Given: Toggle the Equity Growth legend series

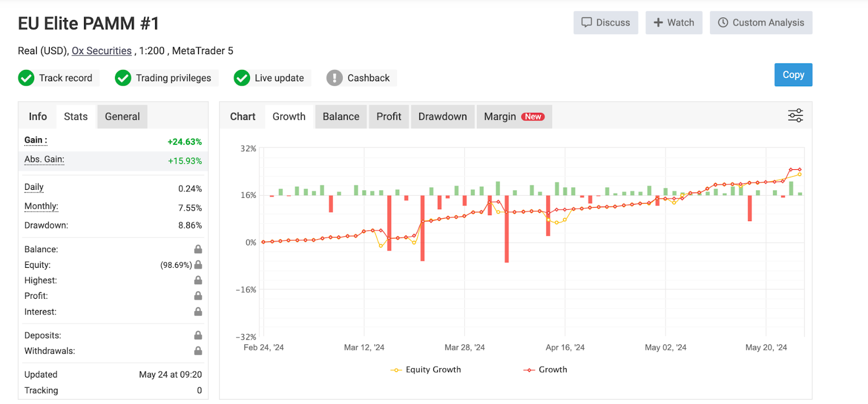Looking at the screenshot, I should tap(426, 370).
